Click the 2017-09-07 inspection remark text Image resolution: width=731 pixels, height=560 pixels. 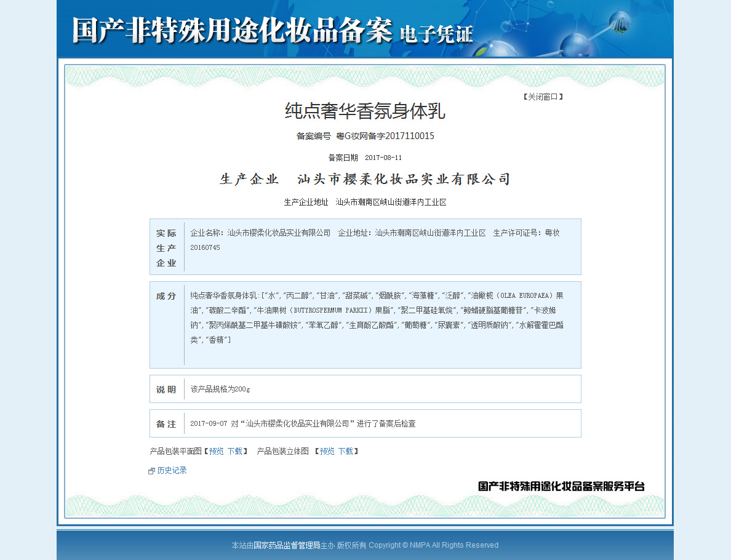click(x=303, y=423)
